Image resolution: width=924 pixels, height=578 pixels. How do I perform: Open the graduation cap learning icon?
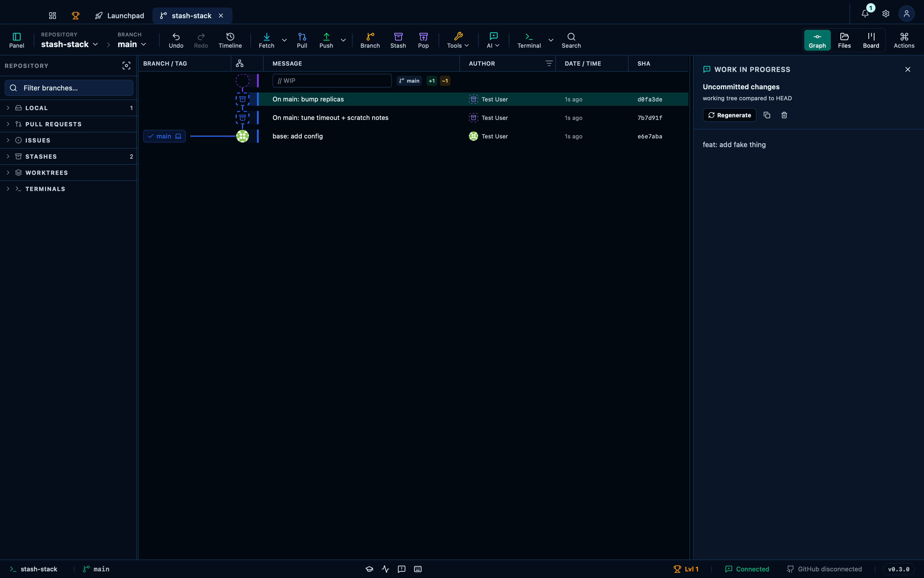tap(369, 569)
